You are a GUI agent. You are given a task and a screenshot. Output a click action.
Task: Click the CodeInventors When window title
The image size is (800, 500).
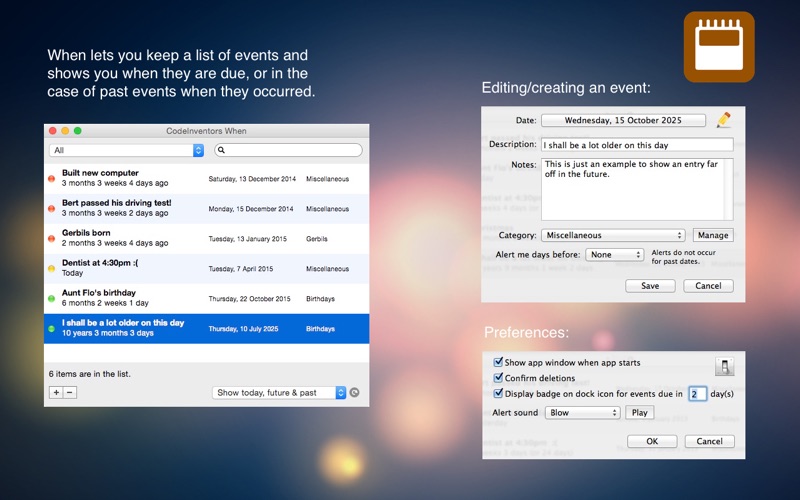pyautogui.click(x=206, y=131)
